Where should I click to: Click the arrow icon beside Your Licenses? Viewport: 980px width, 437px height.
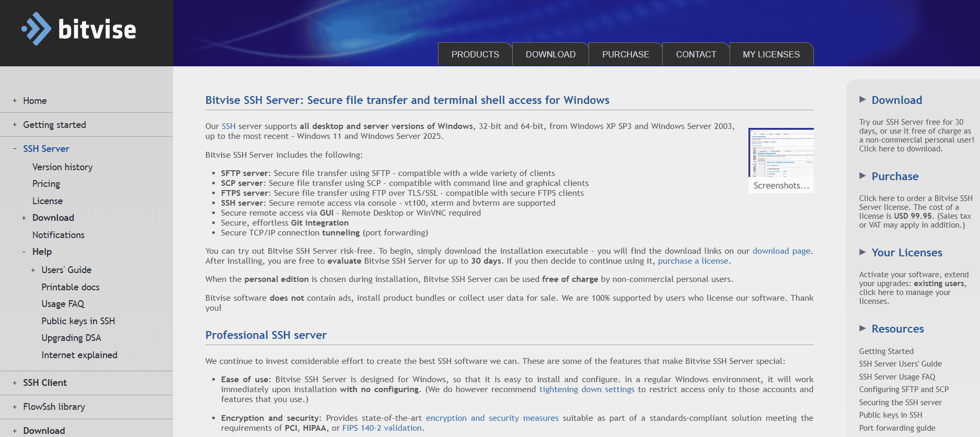point(862,252)
